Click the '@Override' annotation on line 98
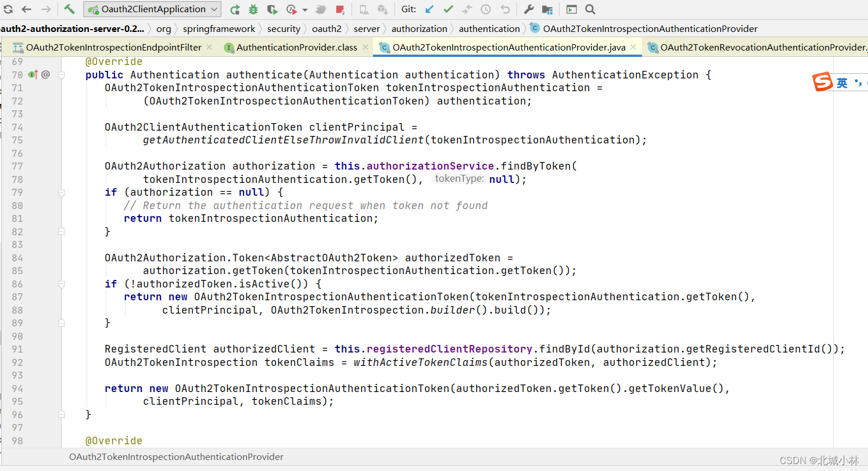Screen dimensions: 868x471 tap(114, 441)
